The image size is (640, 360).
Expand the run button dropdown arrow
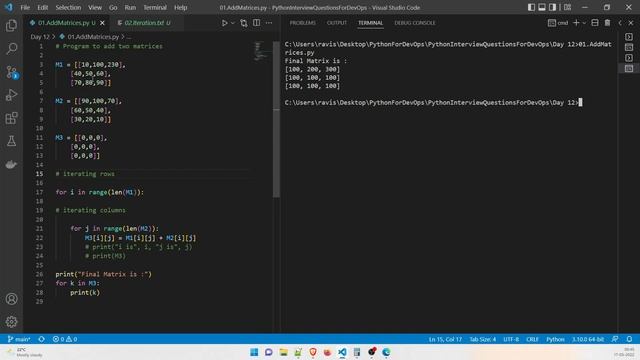[233, 23]
